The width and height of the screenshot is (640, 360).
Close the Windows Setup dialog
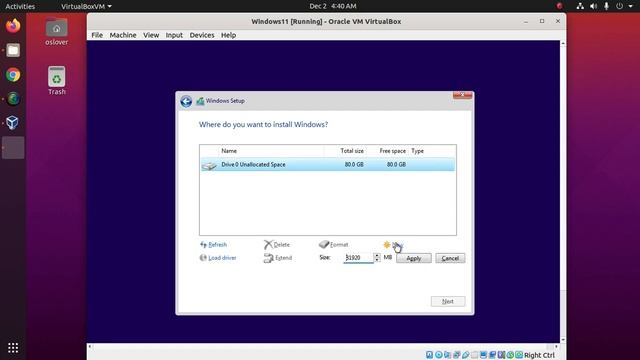(462, 95)
